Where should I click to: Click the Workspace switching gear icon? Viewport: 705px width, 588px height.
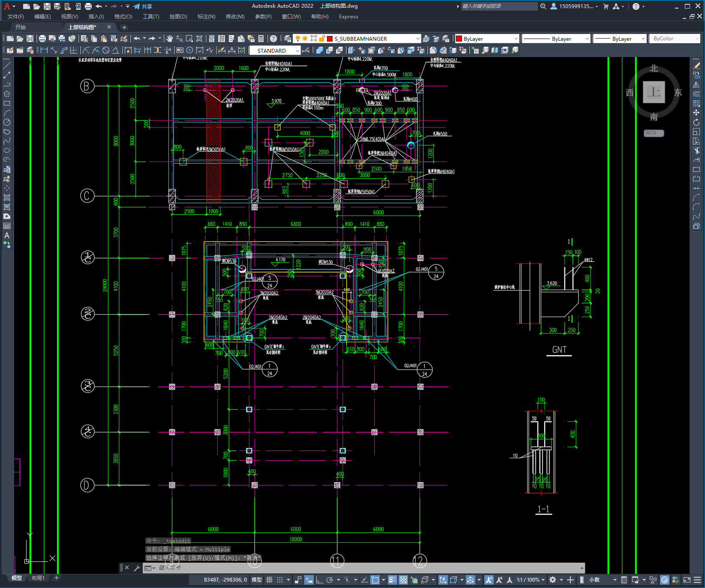pyautogui.click(x=553, y=580)
